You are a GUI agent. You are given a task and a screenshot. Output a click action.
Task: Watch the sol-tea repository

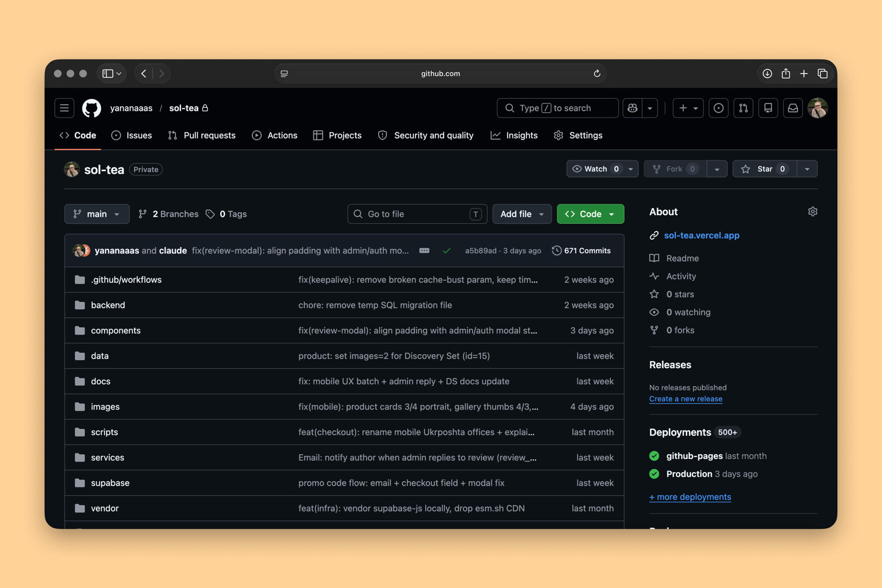[x=595, y=169]
